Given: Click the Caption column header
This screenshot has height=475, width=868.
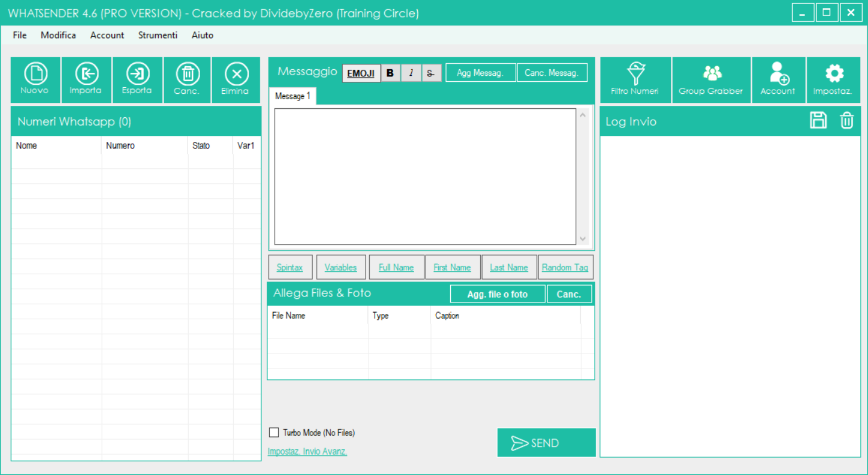Looking at the screenshot, I should [x=506, y=315].
